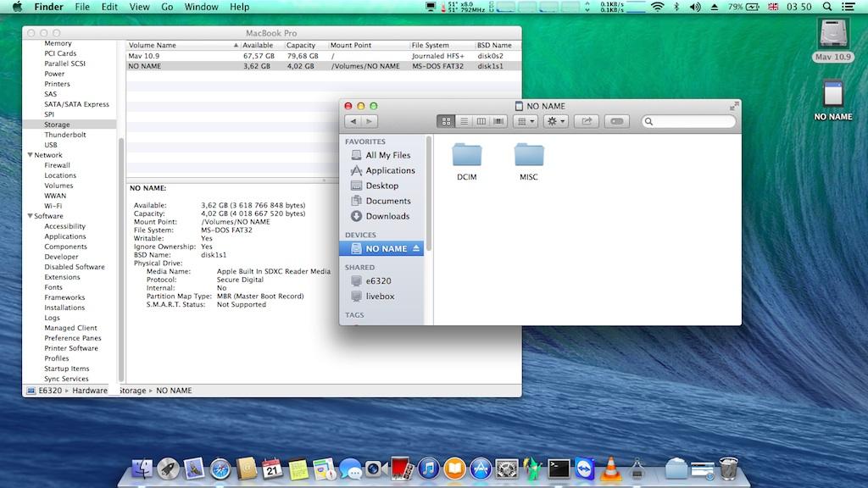Screen dimensions: 868x488
Task: Switch Finder to column view
Action: coord(481,121)
